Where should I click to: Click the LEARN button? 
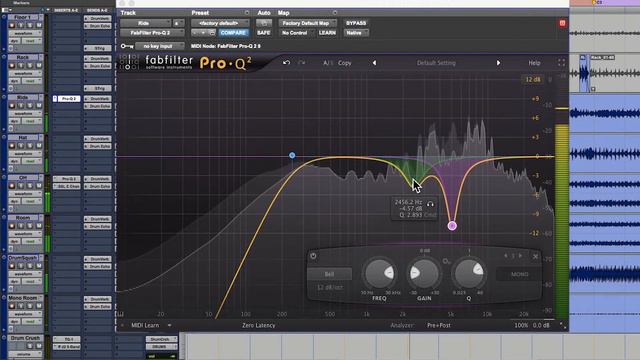click(327, 33)
